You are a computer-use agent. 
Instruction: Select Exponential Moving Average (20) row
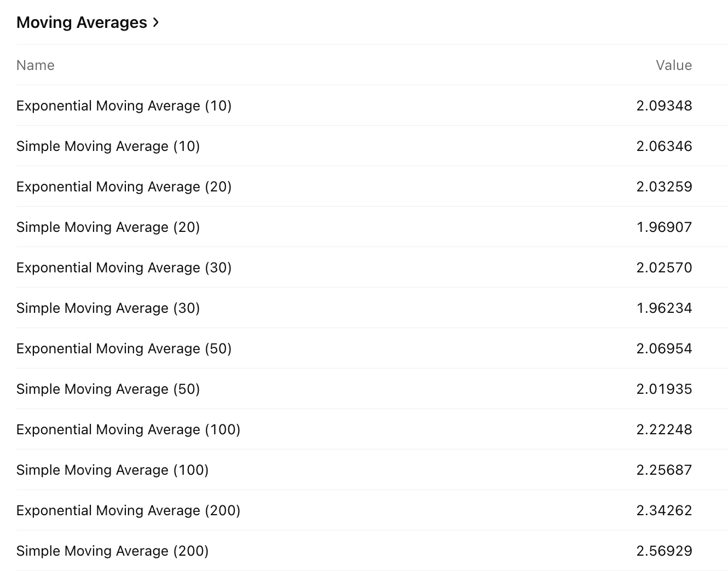click(x=372, y=187)
